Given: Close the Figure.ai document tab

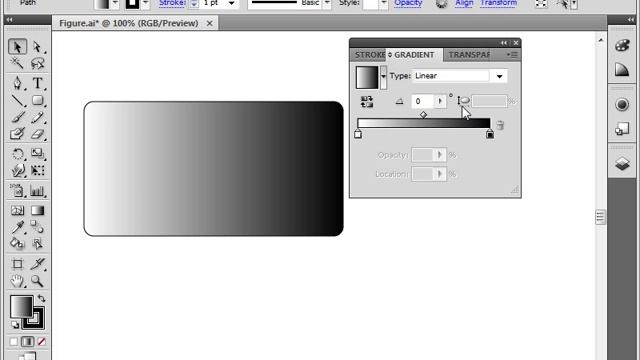Looking at the screenshot, I should point(209,24).
